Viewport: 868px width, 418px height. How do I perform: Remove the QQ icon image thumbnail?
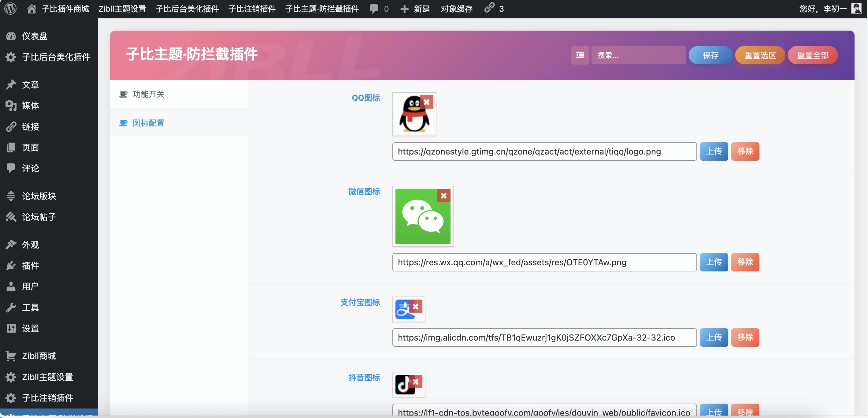point(427,102)
